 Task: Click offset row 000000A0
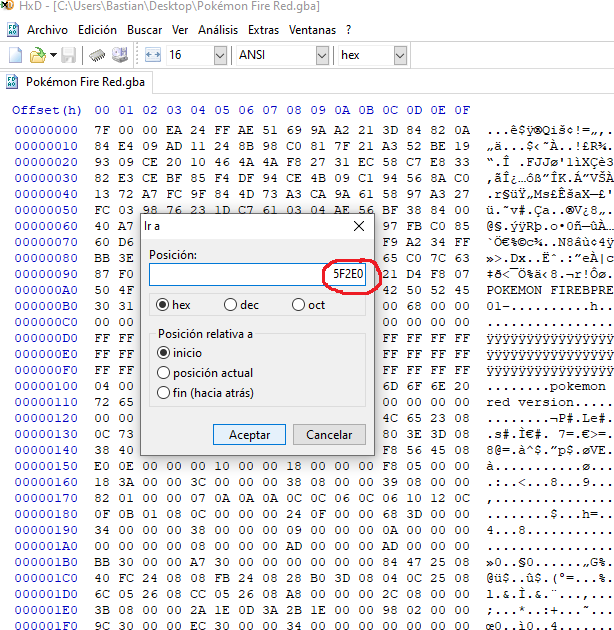46,290
